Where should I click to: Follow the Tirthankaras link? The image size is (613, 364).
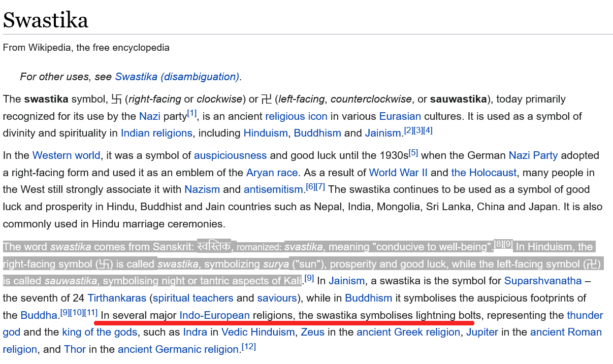(116, 298)
